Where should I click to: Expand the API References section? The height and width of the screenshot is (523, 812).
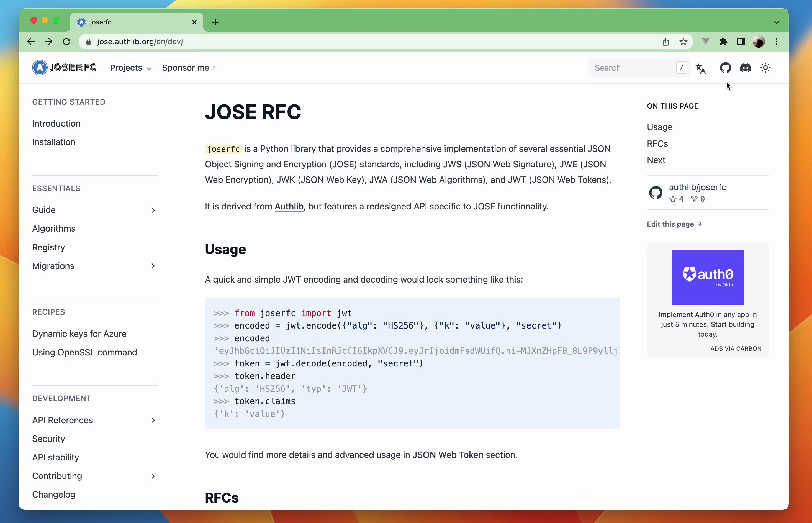click(153, 420)
